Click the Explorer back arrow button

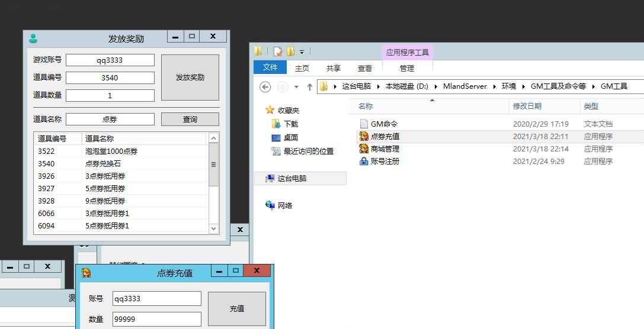pos(265,87)
